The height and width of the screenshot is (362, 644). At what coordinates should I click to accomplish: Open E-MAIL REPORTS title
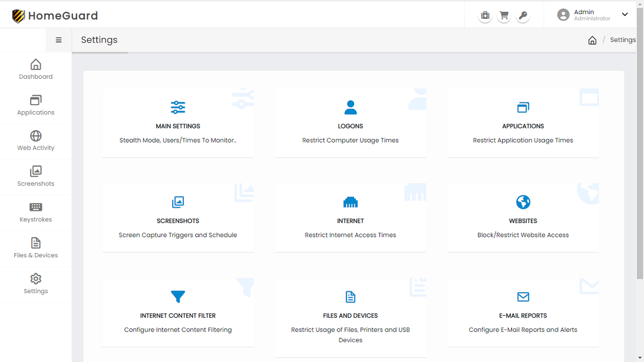[x=523, y=315]
